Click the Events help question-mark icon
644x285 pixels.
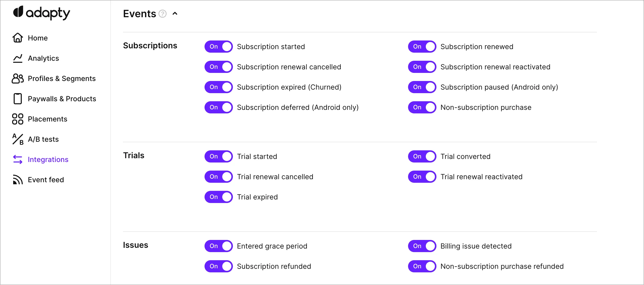tap(163, 14)
